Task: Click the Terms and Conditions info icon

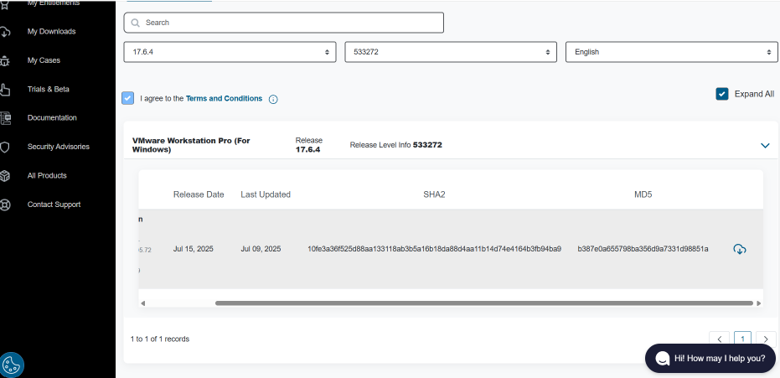Action: [x=273, y=99]
